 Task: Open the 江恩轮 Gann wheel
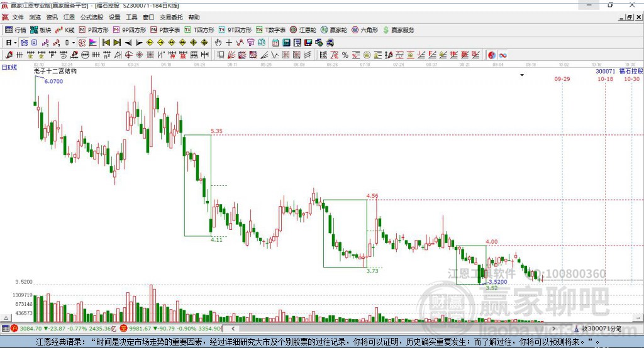pos(303,30)
